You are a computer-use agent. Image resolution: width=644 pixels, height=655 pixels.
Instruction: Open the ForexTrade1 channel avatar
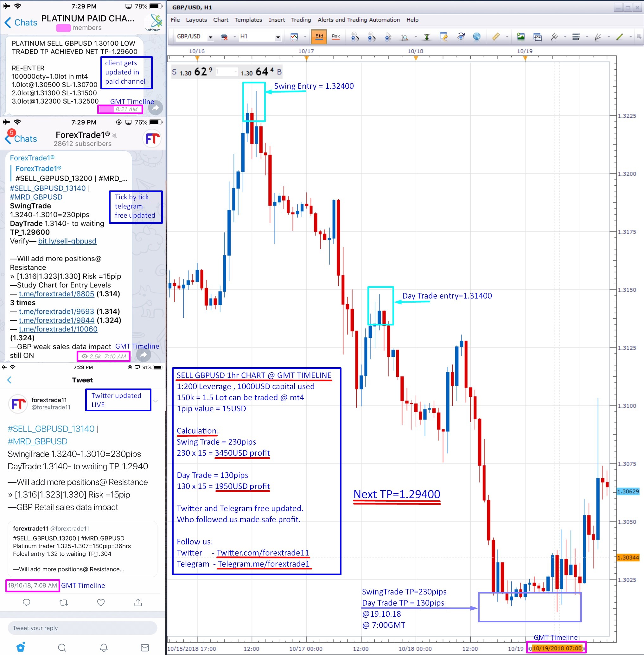[152, 139]
